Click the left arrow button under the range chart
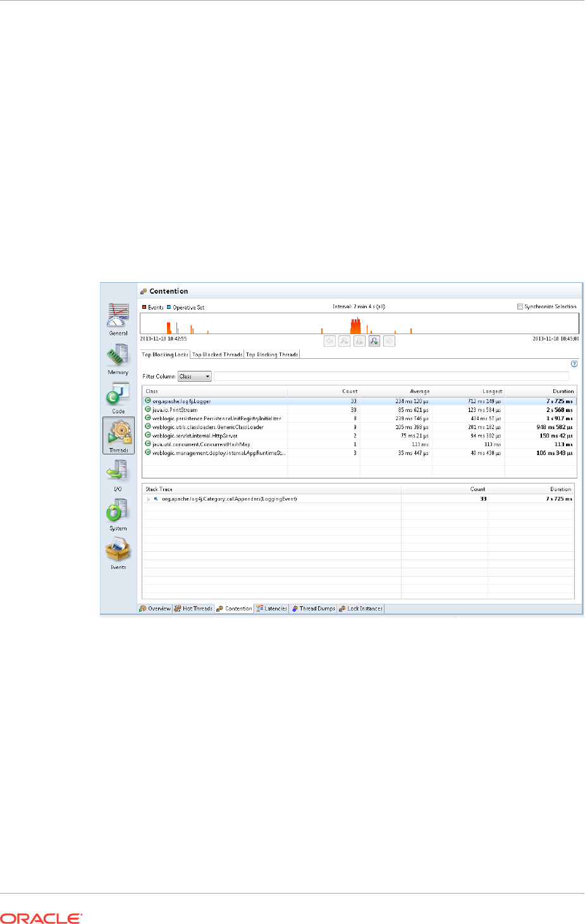585x924 pixels. pos(329,341)
